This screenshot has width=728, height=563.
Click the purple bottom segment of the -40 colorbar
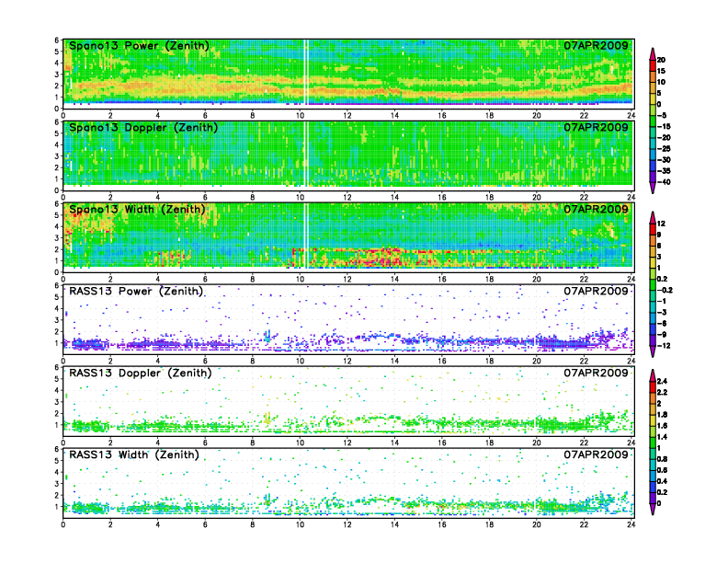(653, 188)
